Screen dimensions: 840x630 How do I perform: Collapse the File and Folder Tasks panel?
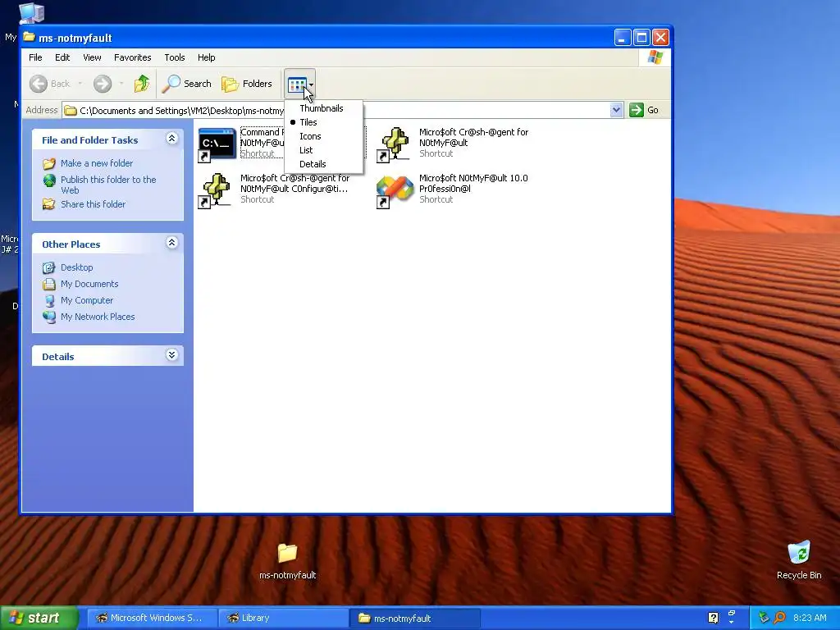pos(172,139)
